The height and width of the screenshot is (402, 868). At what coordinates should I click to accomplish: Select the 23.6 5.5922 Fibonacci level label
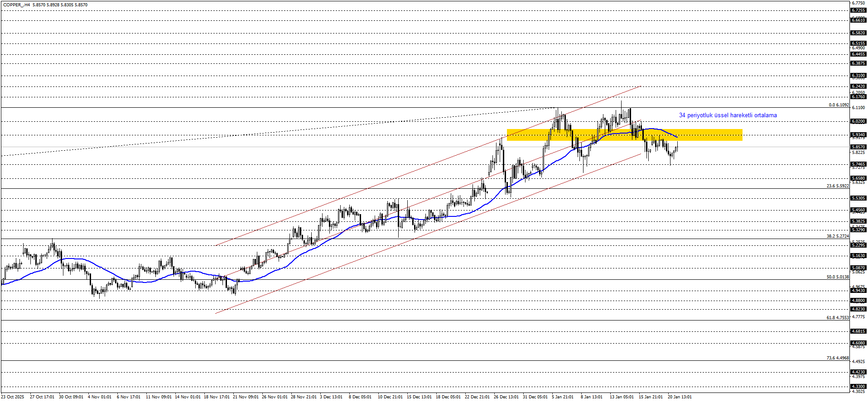[838, 186]
